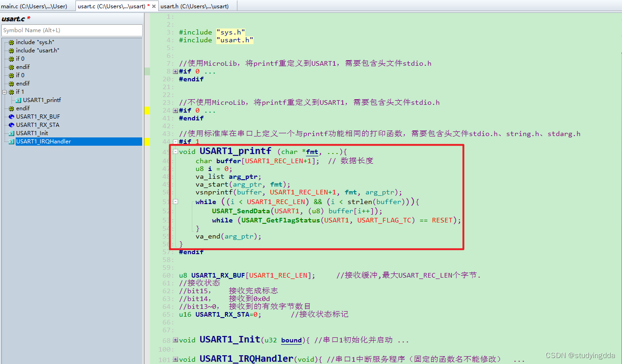This screenshot has width=622, height=364.
Task: Expand the folded #if 0 block at line 24
Action: (175, 111)
